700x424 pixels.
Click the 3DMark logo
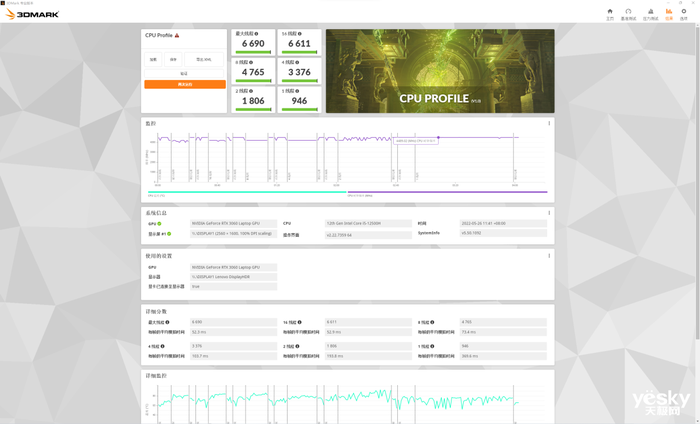32,14
